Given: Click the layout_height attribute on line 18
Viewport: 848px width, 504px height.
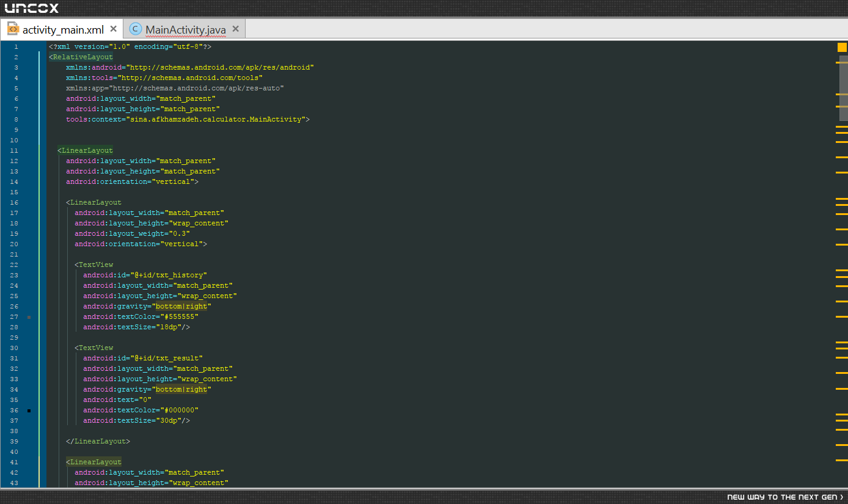Looking at the screenshot, I should tap(152, 223).
